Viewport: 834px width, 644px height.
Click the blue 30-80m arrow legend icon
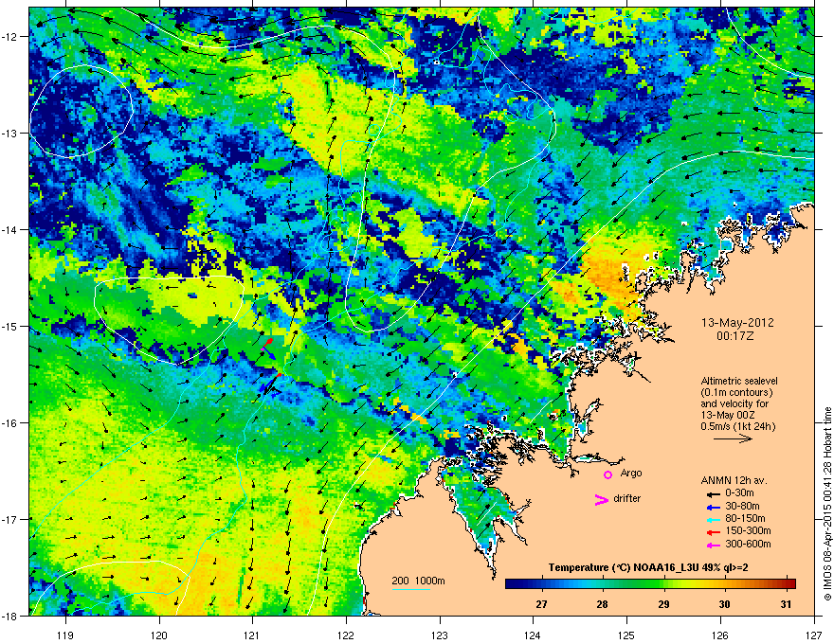[713, 507]
